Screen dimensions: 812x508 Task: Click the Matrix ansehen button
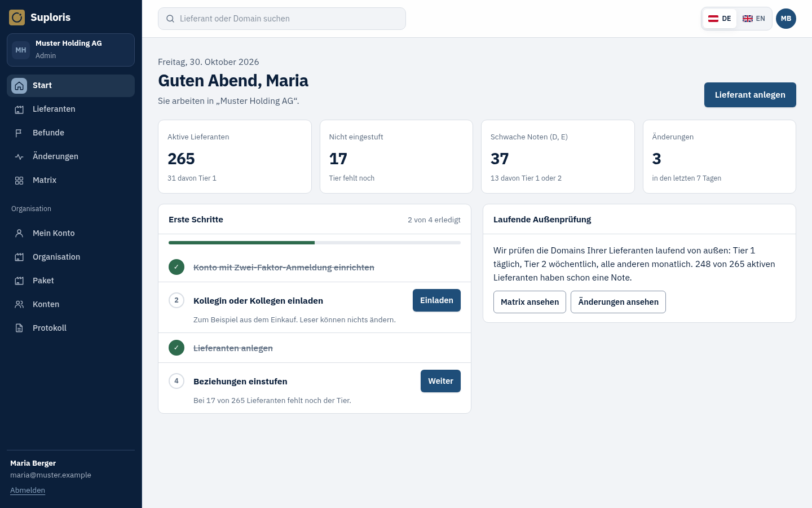[x=529, y=302]
